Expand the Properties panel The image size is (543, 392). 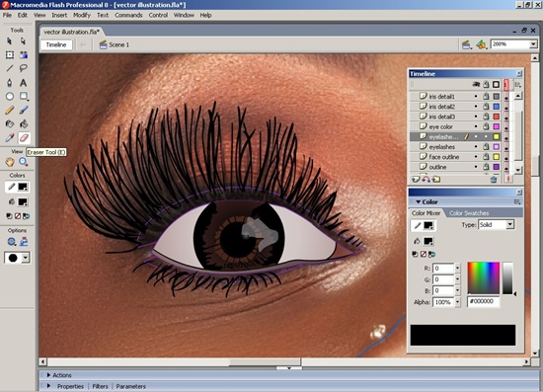tap(48, 386)
